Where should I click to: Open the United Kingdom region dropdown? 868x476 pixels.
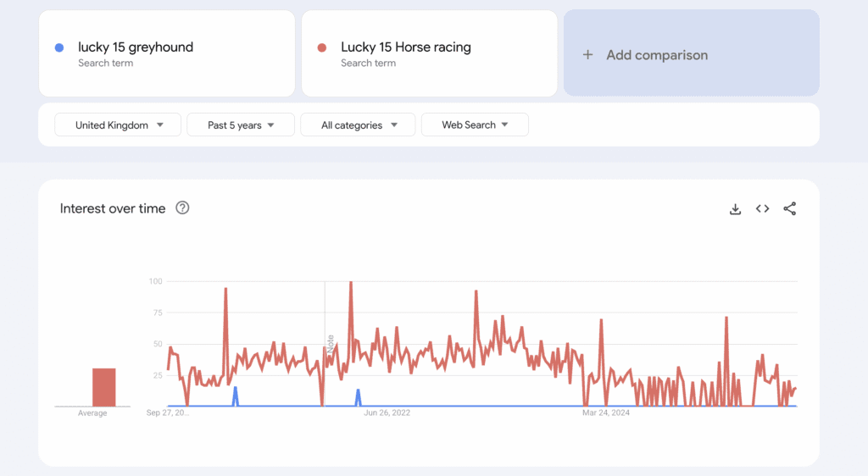(118, 125)
